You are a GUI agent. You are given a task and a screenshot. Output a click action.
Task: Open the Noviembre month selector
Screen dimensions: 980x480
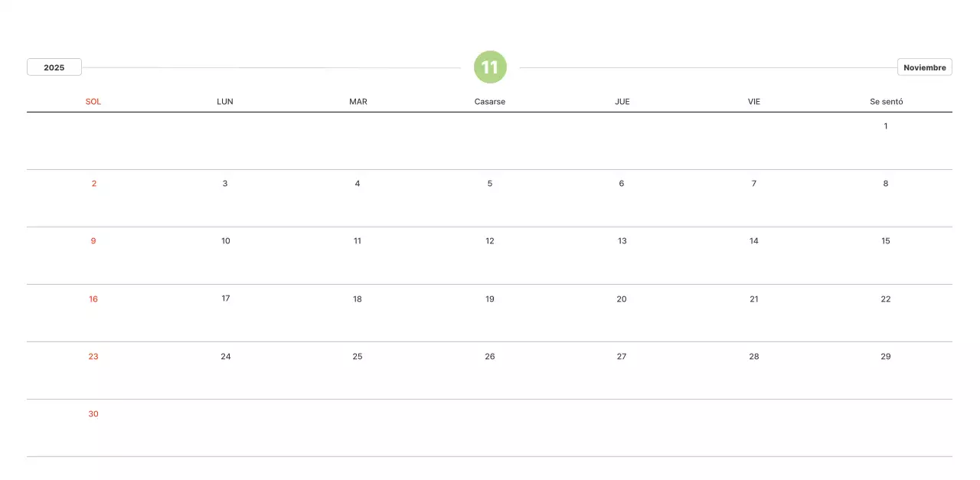click(924, 67)
